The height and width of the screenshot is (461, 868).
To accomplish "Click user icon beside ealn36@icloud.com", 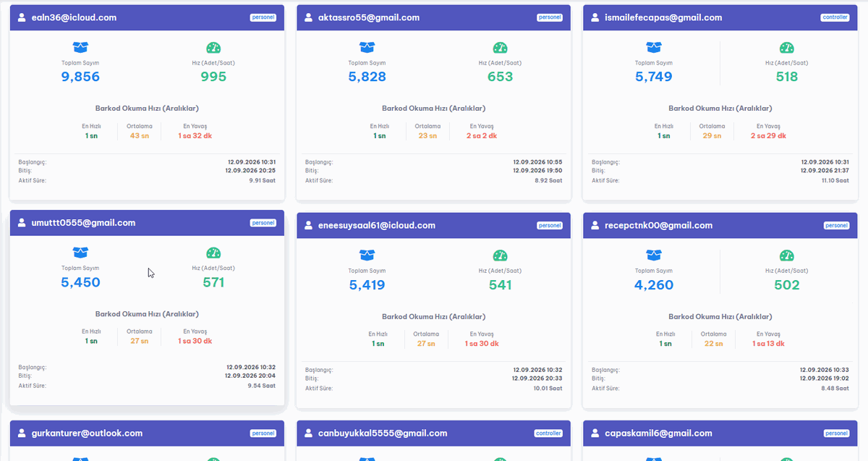I will pos(22,17).
